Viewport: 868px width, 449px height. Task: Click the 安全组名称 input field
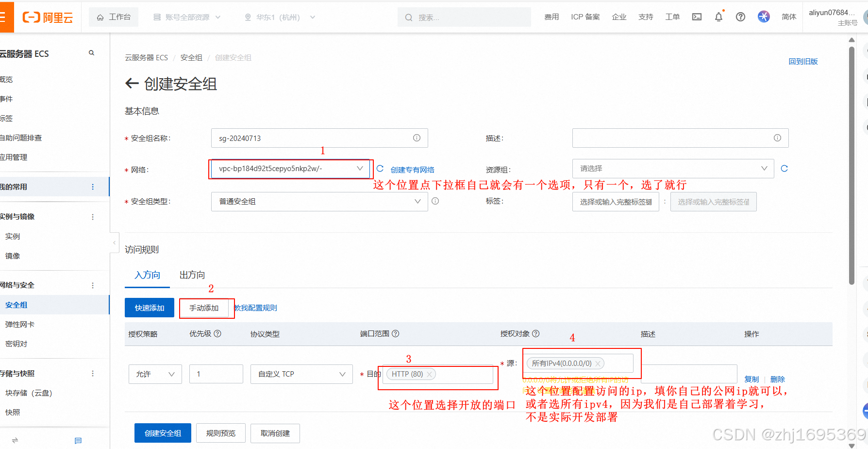click(x=319, y=138)
